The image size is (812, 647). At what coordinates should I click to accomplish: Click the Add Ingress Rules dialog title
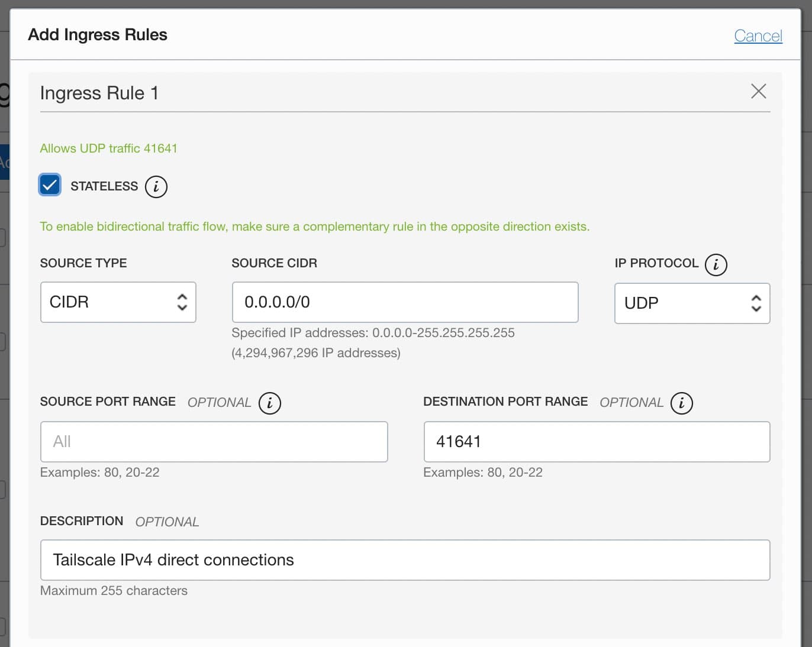coord(97,34)
